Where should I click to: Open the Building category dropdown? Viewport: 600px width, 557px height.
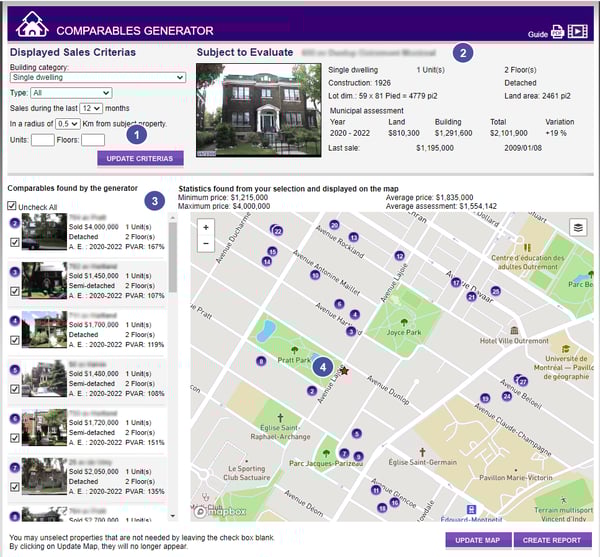coord(98,77)
